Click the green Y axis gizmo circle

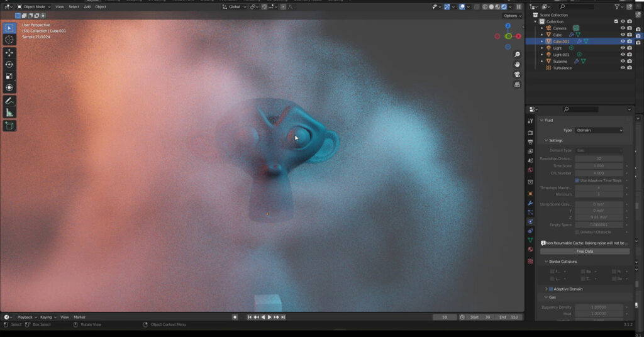[x=508, y=36]
